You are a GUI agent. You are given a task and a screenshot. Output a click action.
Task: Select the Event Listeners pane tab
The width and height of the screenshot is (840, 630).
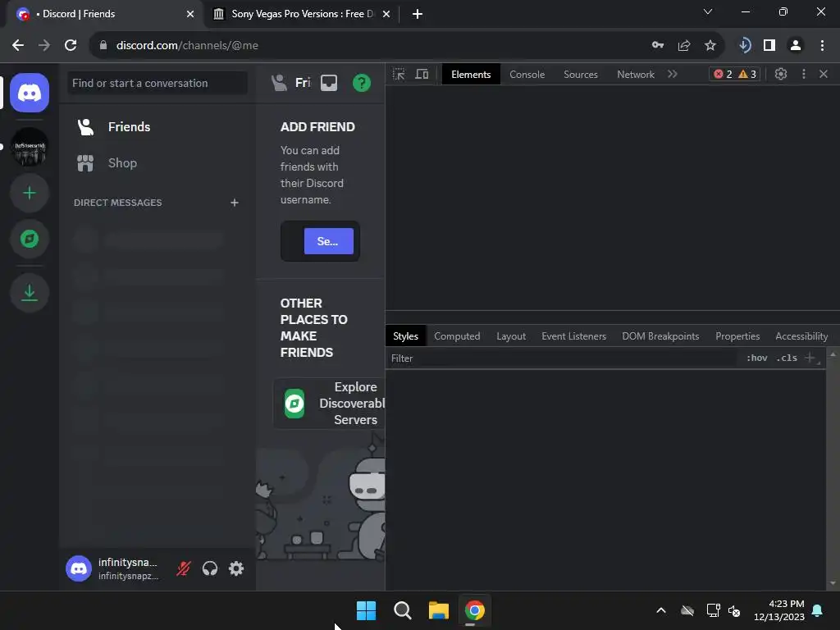573,336
